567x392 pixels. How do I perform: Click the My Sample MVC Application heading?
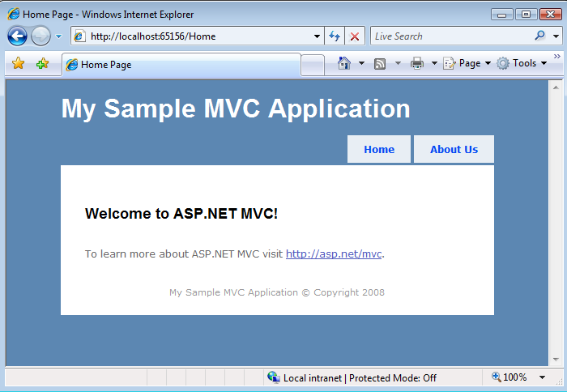(236, 109)
